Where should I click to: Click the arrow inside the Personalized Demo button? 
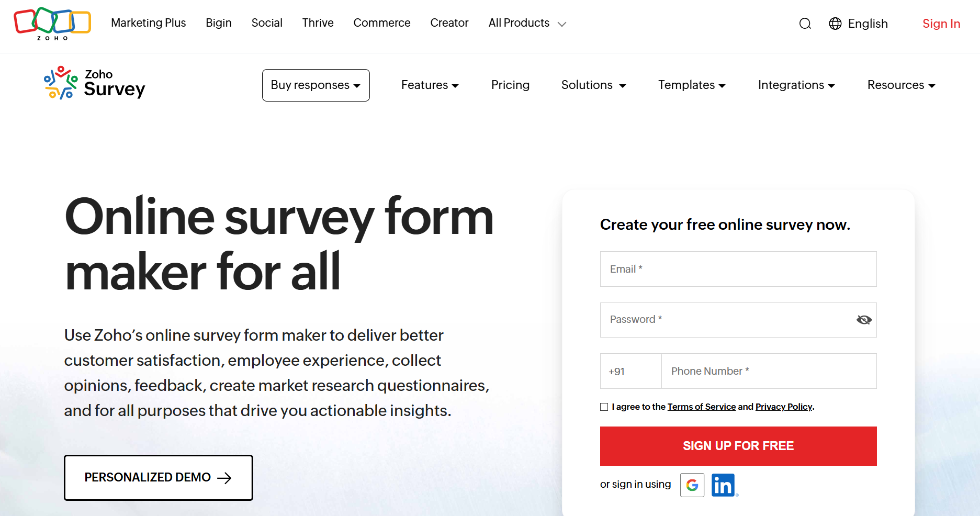tap(225, 478)
